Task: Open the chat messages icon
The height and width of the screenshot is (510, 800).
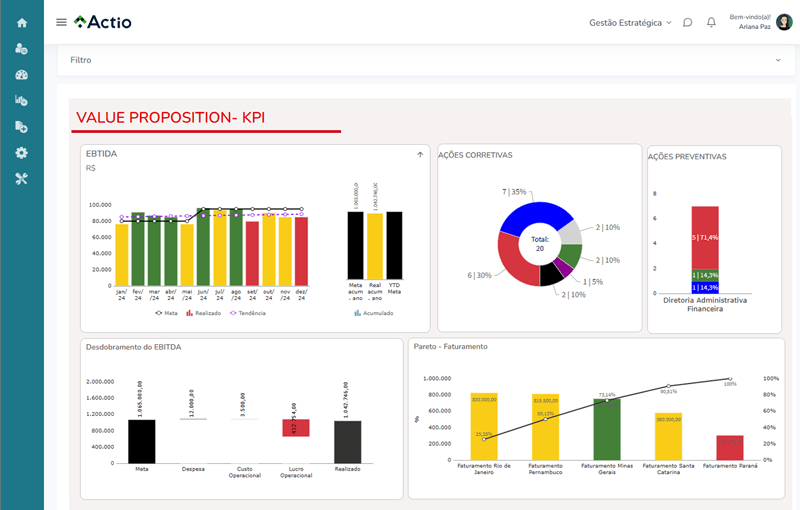Action: pyautogui.click(x=687, y=22)
